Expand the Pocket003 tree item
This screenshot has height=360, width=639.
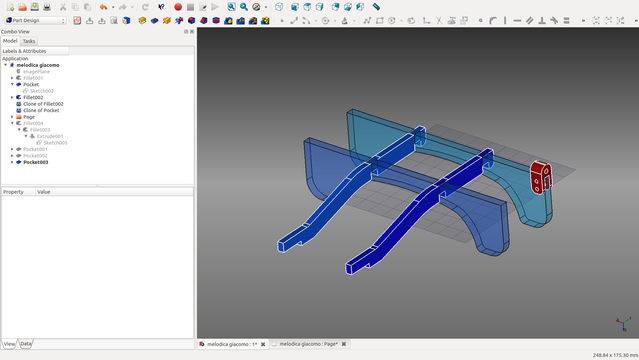point(12,162)
